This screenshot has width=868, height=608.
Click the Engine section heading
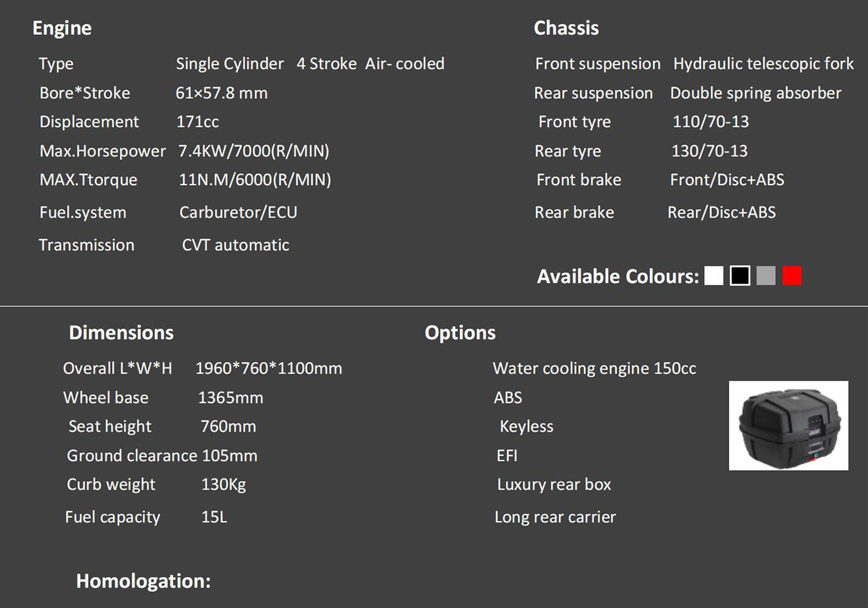click(x=62, y=28)
